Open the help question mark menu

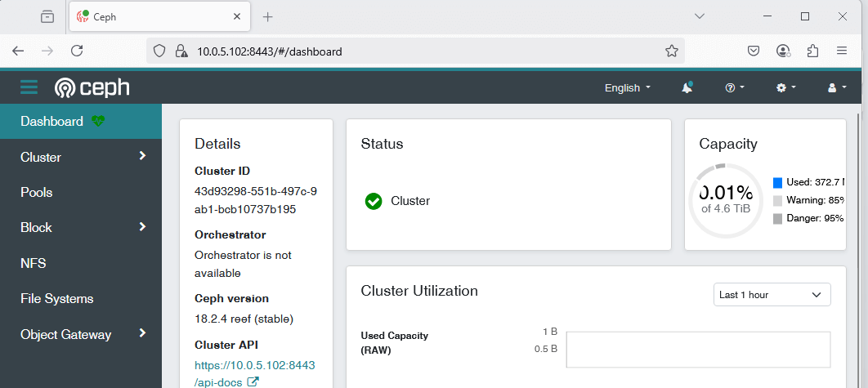pos(734,87)
